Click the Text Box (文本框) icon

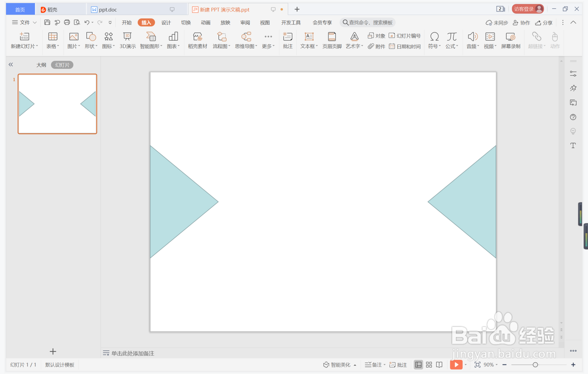click(x=309, y=37)
